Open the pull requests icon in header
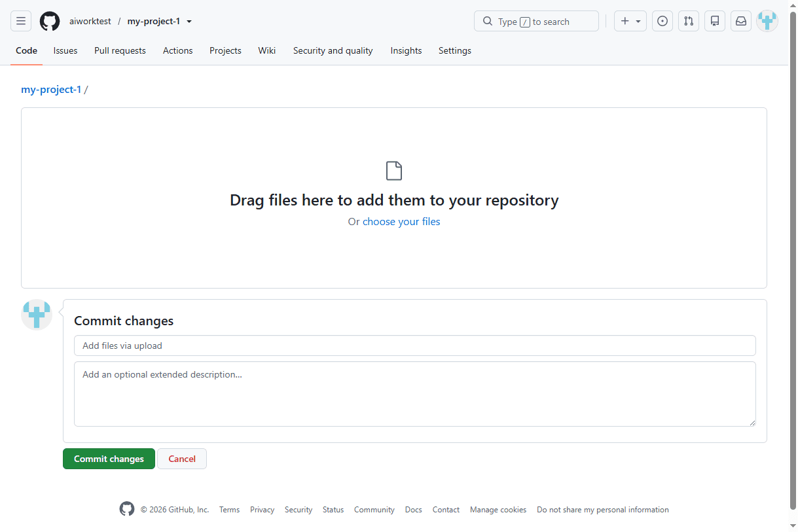Viewport: 798px width, 532px height. click(x=689, y=21)
